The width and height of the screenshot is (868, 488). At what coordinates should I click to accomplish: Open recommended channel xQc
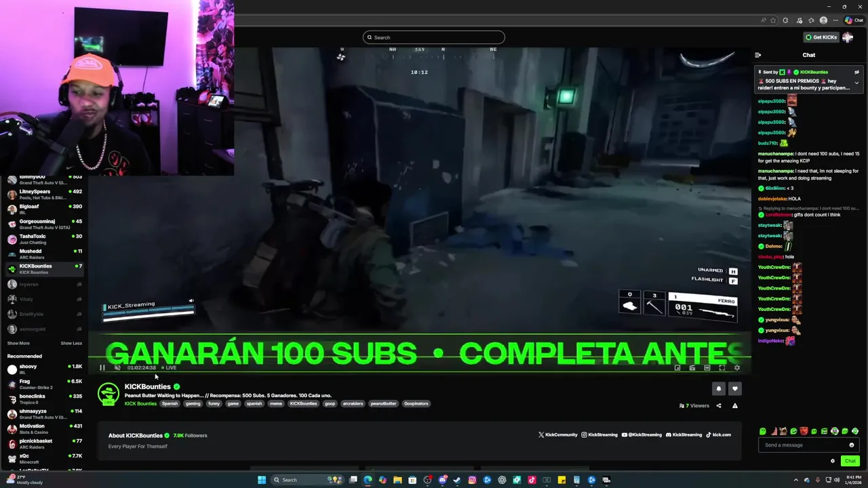click(44, 459)
